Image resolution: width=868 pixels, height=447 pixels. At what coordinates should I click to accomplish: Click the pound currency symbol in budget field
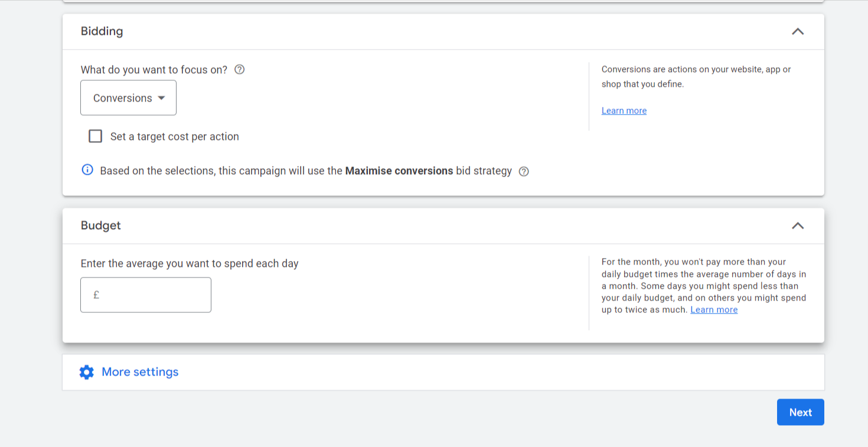(96, 295)
